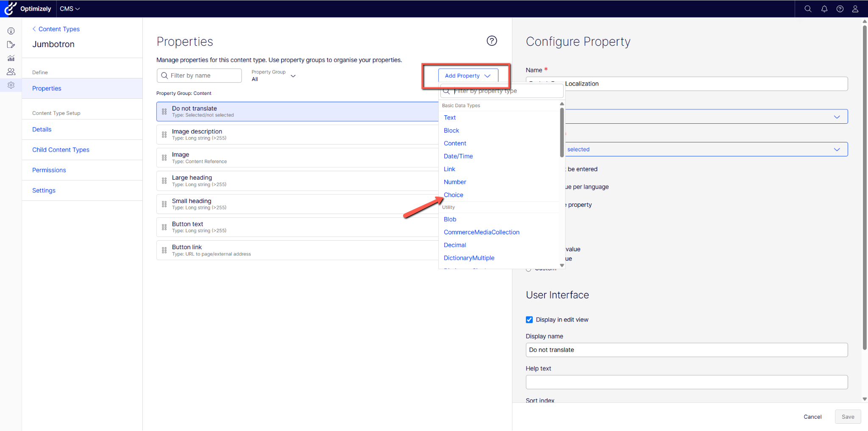
Task: Toggle the Display in edit view checkbox
Action: (529, 320)
